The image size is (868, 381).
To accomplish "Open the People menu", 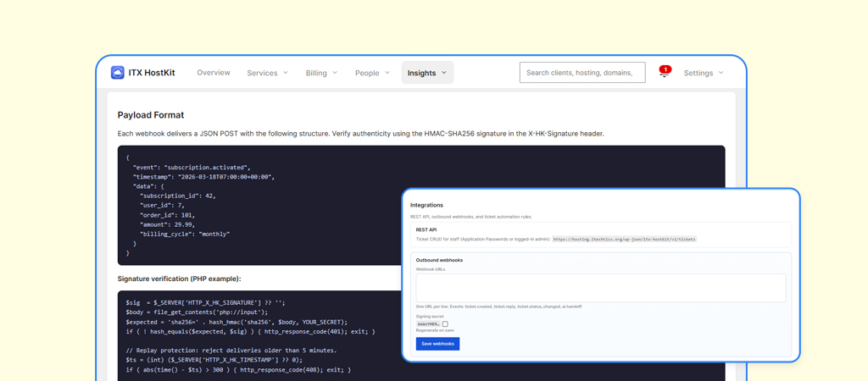I will [372, 73].
